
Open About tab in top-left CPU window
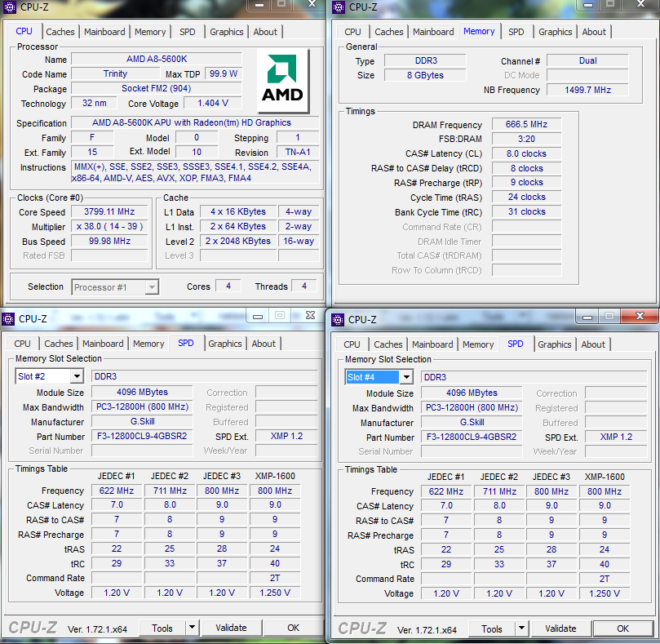pyautogui.click(x=265, y=32)
